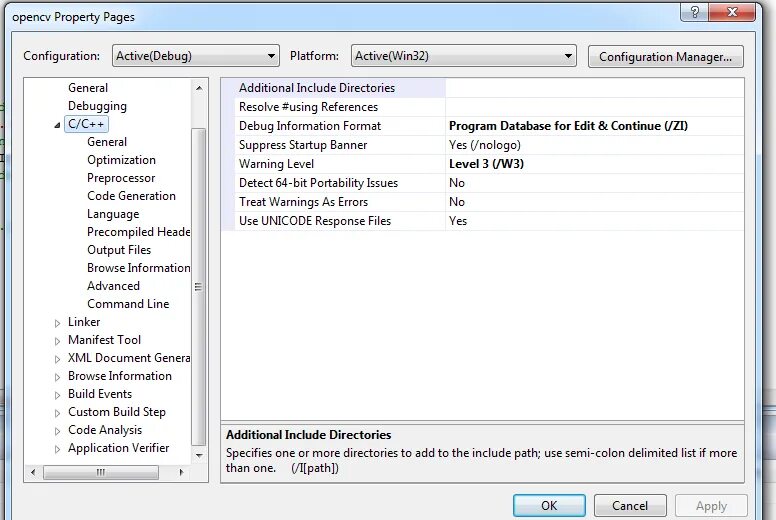Viewport: 776px width, 520px height.
Task: Select the Command Line page
Action: point(128,304)
